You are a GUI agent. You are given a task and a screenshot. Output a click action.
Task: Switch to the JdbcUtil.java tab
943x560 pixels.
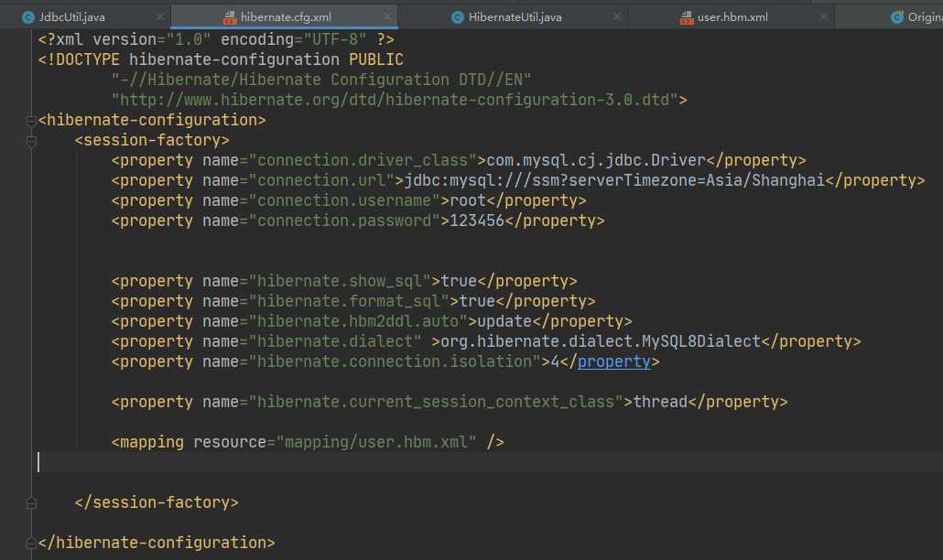coord(71,16)
